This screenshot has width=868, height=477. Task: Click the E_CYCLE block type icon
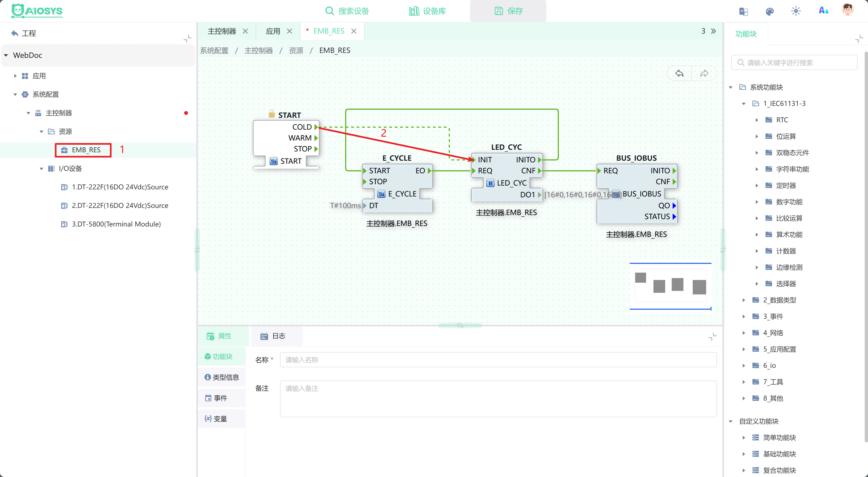pos(381,194)
